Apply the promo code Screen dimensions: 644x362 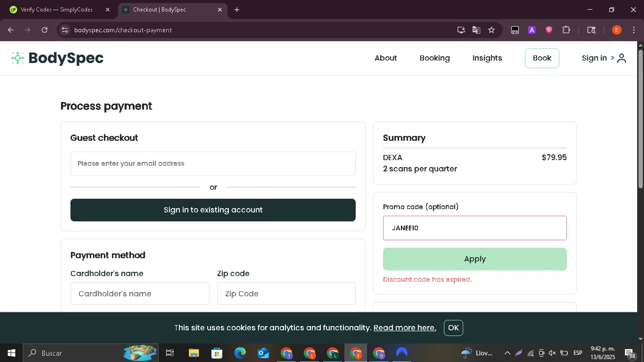(475, 259)
